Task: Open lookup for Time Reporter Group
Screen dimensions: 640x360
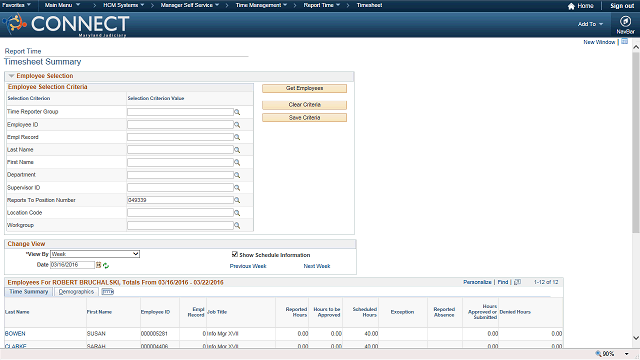Action: click(237, 112)
